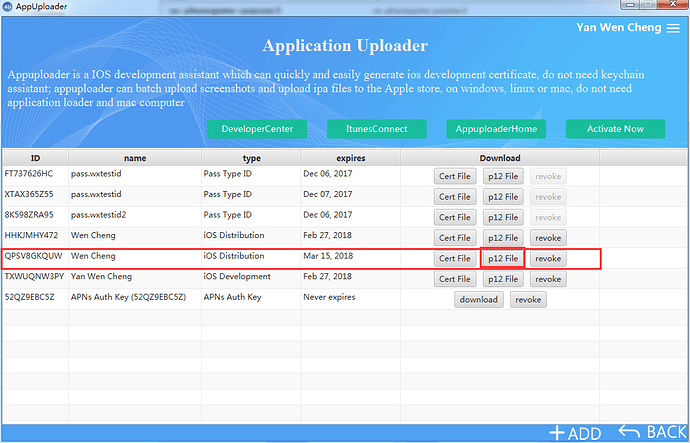Sort by the ID column header
Image resolution: width=690 pixels, height=443 pixels.
(x=35, y=158)
